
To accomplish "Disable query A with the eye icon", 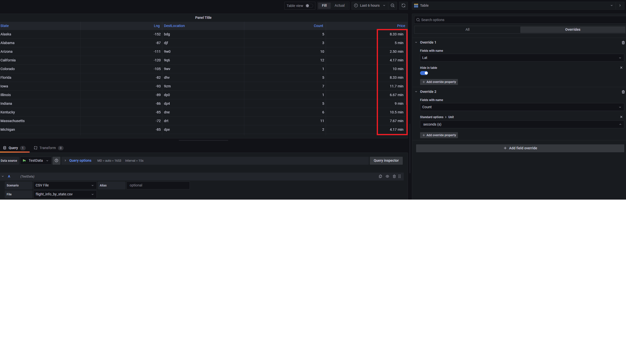I will pos(388,176).
